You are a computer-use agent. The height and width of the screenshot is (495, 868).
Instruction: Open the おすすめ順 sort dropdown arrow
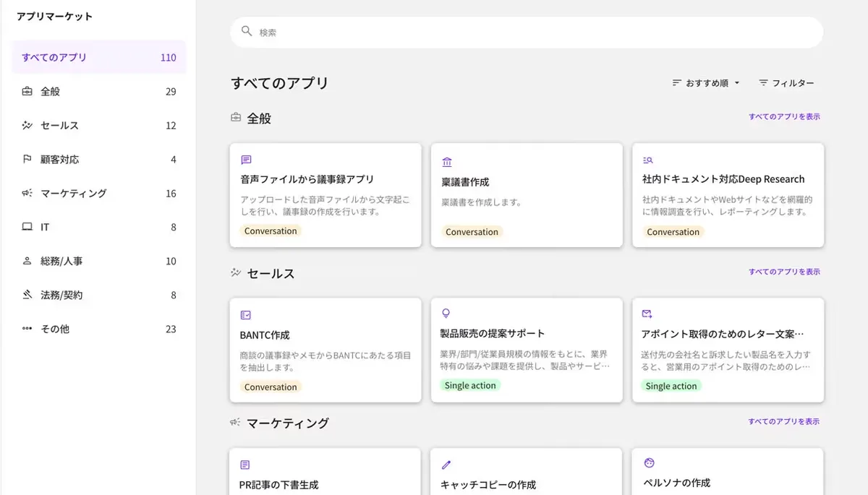[x=737, y=83]
